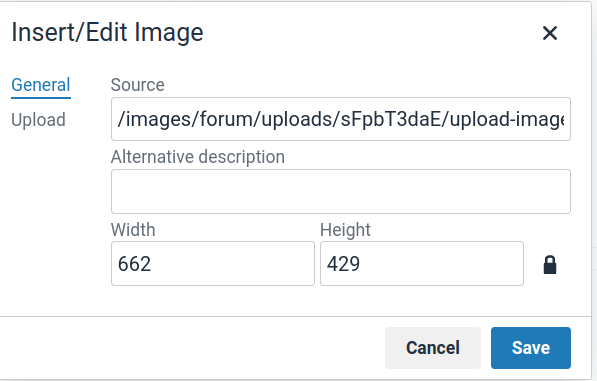Close the Insert/Edit Image dialog
597x381 pixels.
[x=550, y=33]
